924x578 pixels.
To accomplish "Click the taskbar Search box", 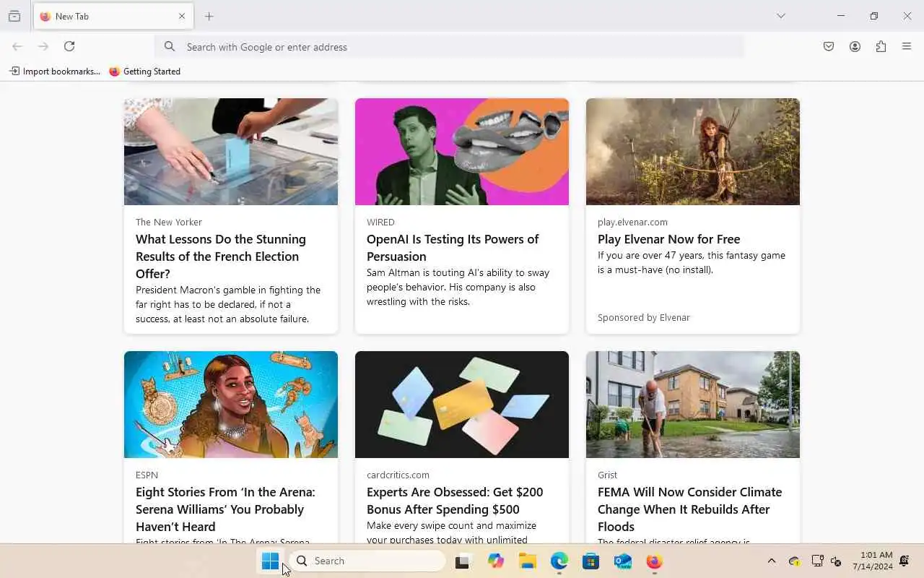I will tap(368, 561).
